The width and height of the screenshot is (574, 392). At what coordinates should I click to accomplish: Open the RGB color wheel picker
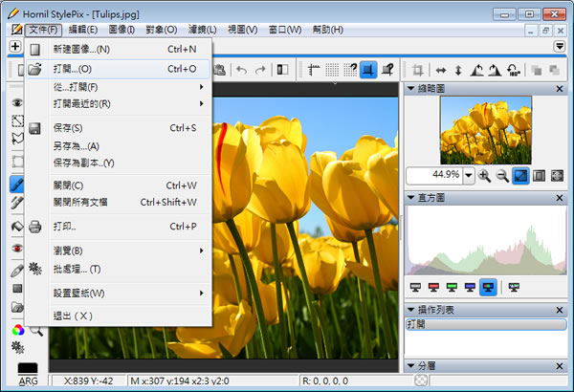pyautogui.click(x=18, y=331)
